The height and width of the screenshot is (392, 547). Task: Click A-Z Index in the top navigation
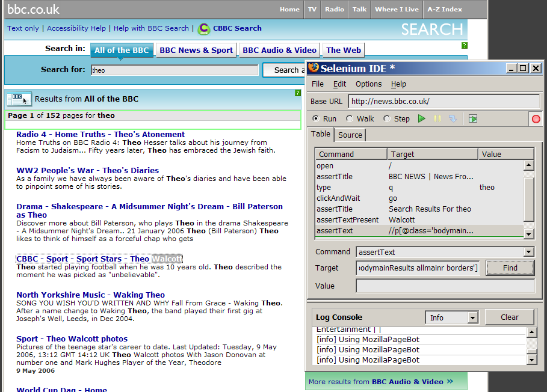445,10
